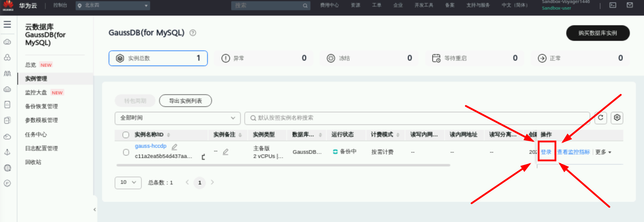Screen dimensions: 644x222
Task: Open the 更多 actions dropdown
Action: 603,152
